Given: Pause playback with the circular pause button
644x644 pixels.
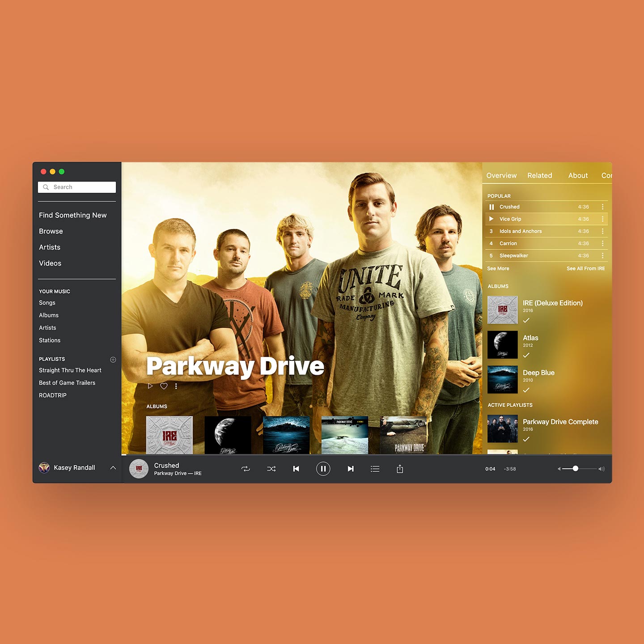Looking at the screenshot, I should (323, 469).
